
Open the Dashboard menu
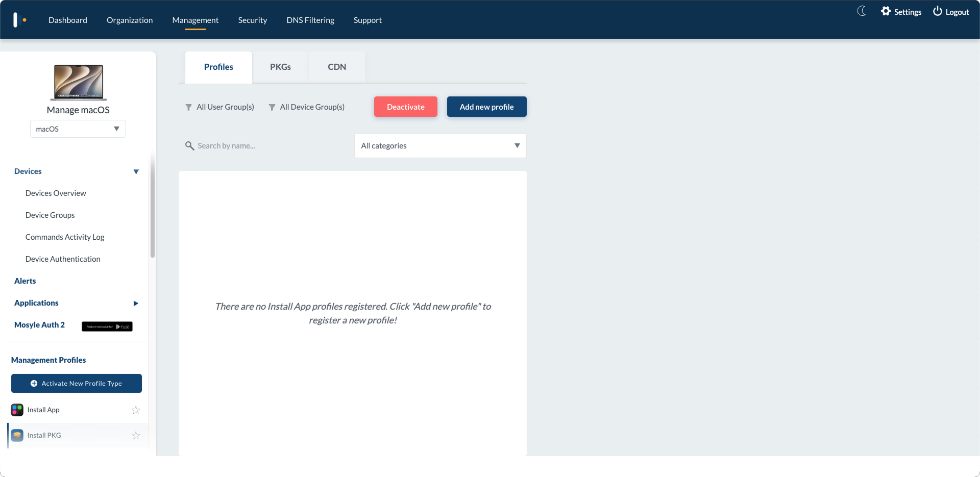coord(68,20)
